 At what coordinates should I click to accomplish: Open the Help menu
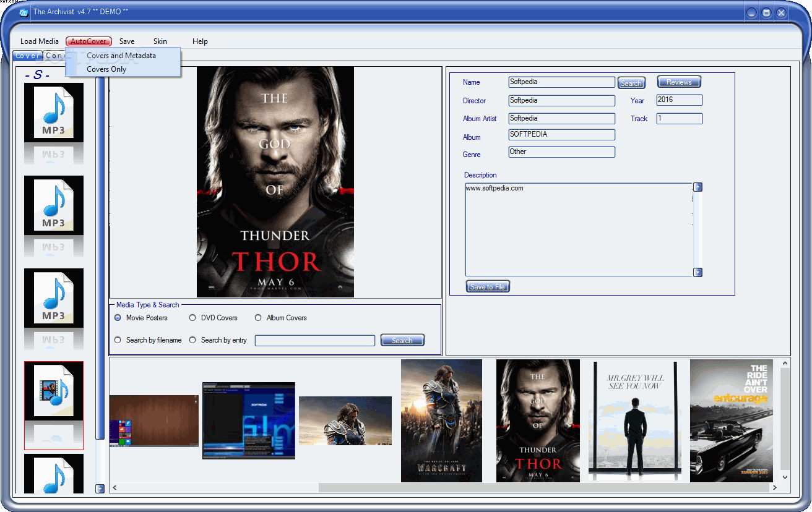pos(200,41)
